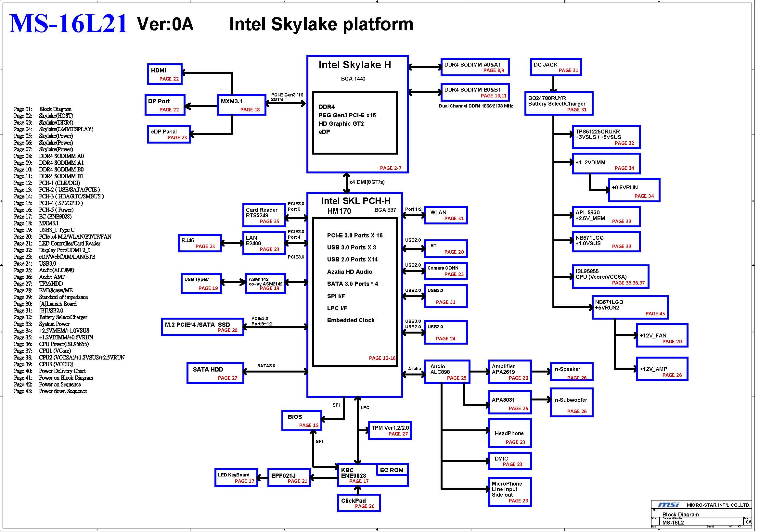Select the +12V_FAN block
The width and height of the screenshot is (760, 532).
click(x=662, y=336)
